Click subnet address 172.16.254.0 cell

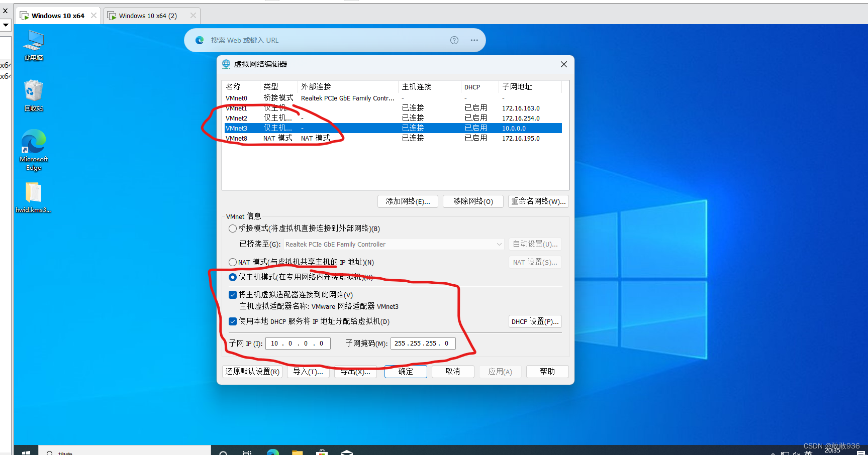(x=521, y=119)
